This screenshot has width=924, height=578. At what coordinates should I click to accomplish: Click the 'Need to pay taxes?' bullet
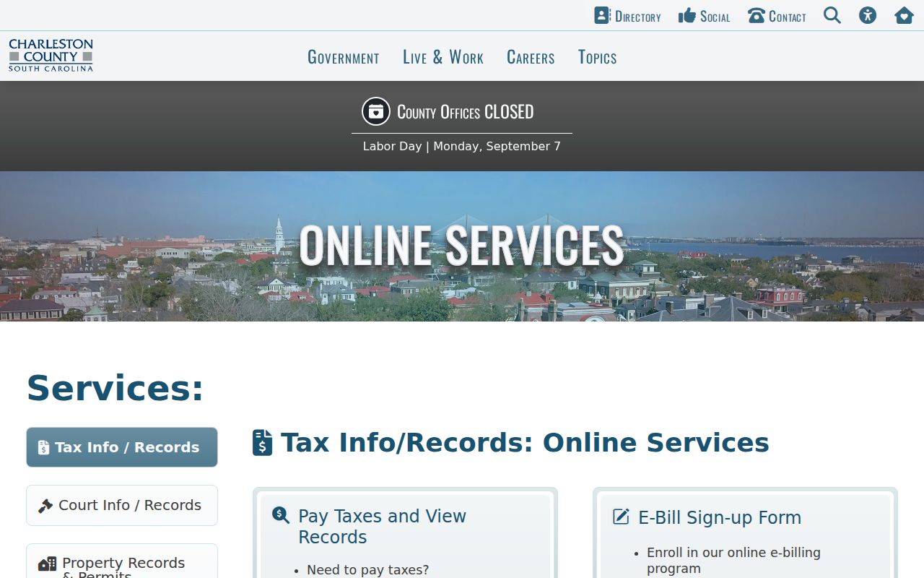(368, 570)
